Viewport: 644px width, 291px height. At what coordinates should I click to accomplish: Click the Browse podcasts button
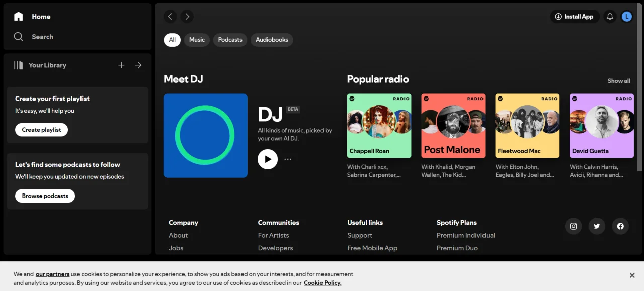pos(45,196)
